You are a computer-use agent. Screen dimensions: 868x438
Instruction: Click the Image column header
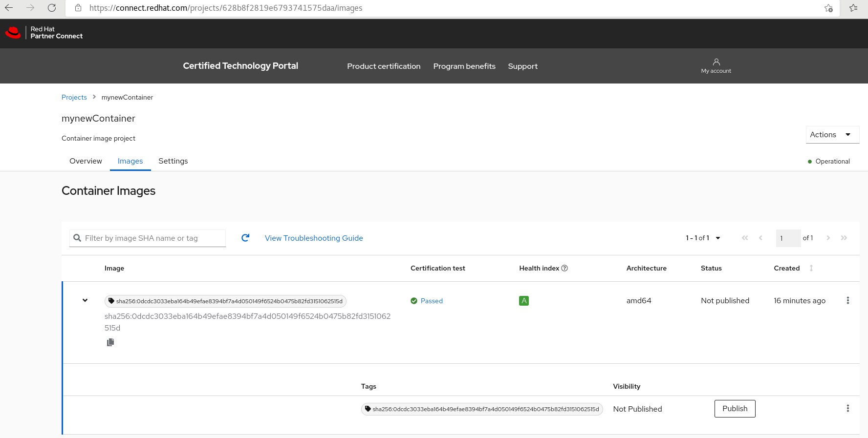(x=114, y=268)
